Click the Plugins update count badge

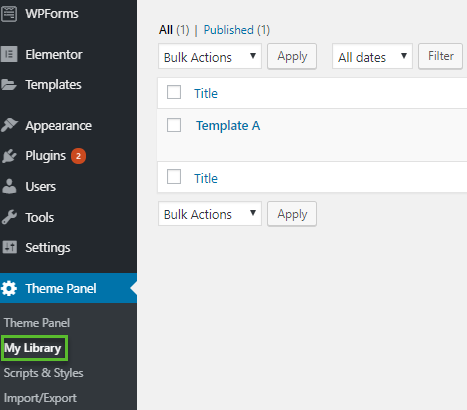(x=78, y=156)
